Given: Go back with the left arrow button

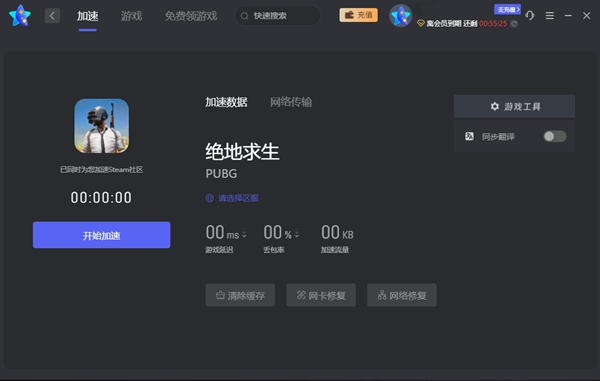Looking at the screenshot, I should pyautogui.click(x=52, y=16).
